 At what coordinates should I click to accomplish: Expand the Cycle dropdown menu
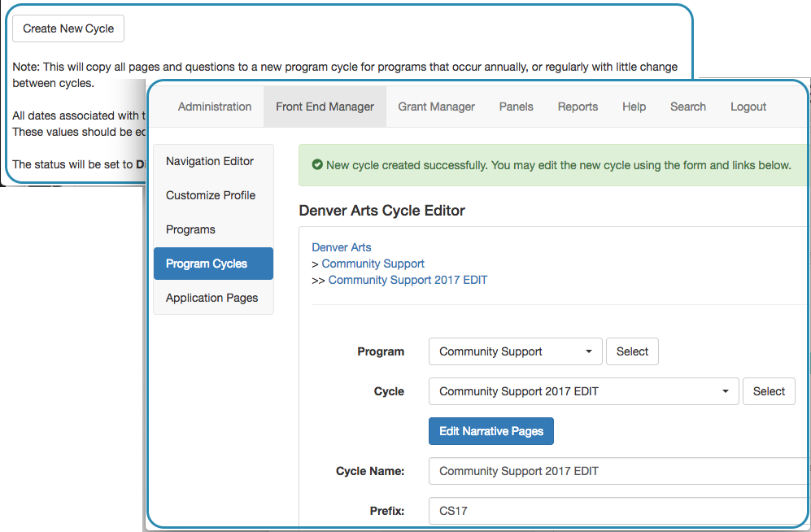click(x=584, y=391)
